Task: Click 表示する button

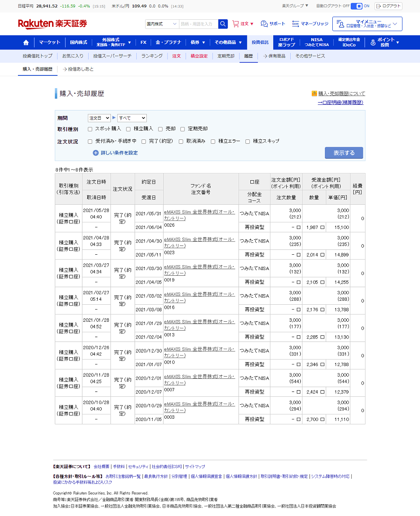Action: pyautogui.click(x=344, y=153)
